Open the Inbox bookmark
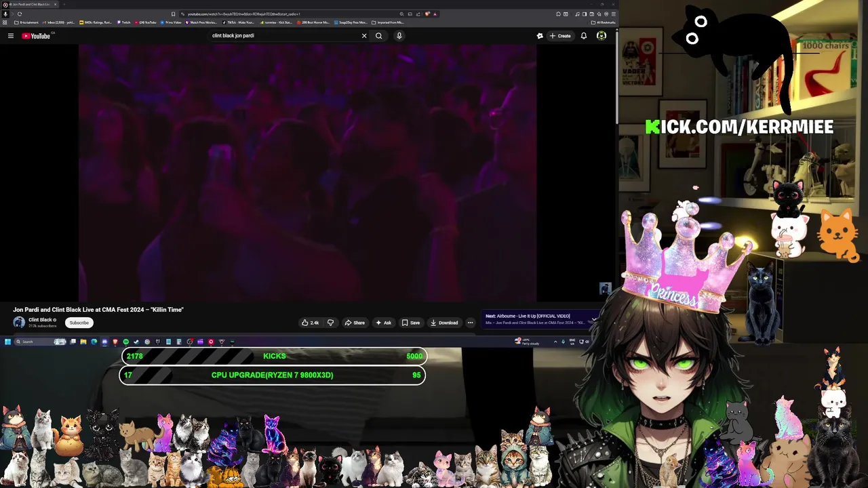The height and width of the screenshot is (488, 868). point(58,22)
